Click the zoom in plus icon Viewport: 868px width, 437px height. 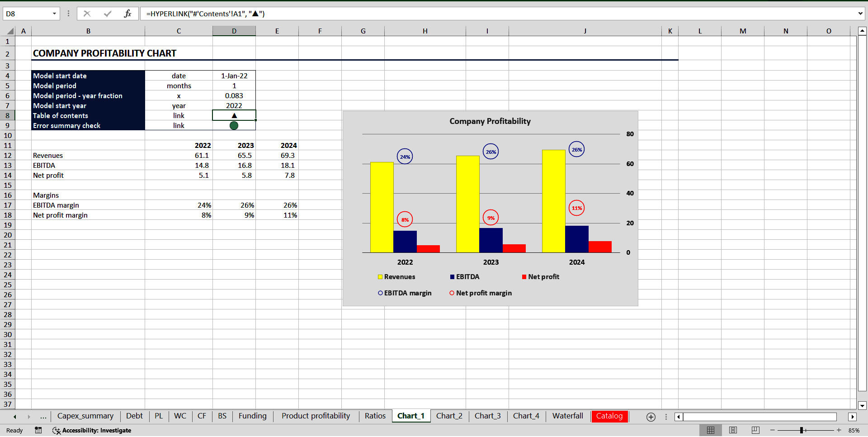coord(839,430)
